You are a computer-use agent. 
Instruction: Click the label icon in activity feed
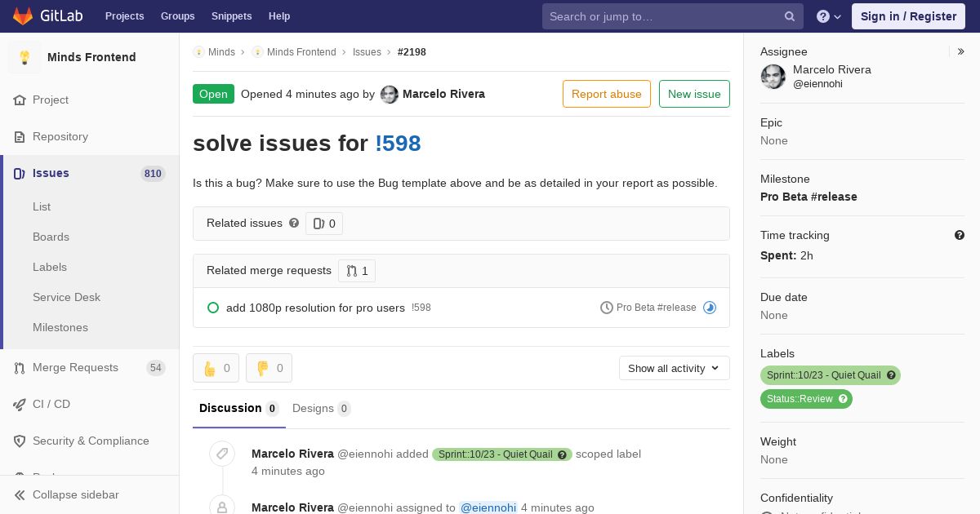tap(222, 454)
